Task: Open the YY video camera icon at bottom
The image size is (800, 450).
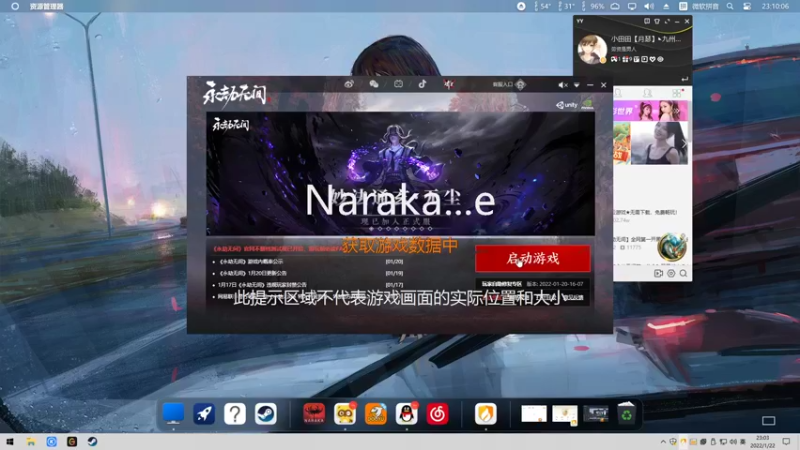Action: 659,273
